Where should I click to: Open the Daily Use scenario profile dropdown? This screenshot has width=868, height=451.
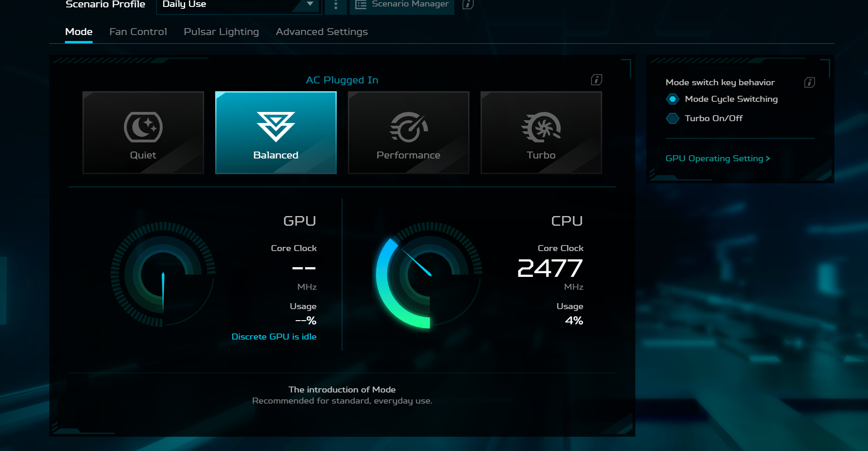click(x=238, y=5)
